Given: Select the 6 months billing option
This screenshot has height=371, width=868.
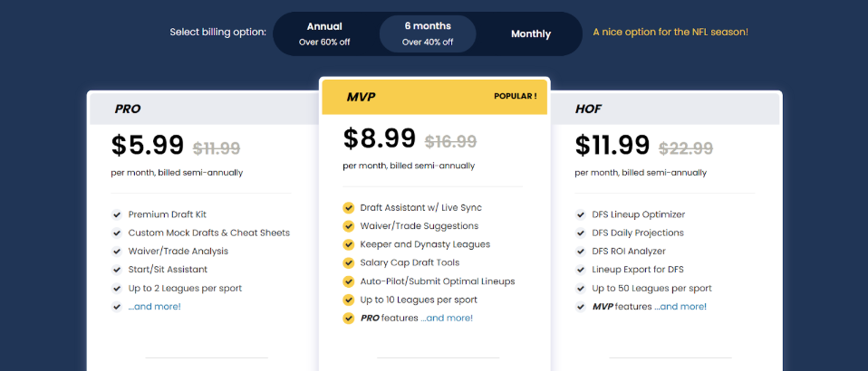Looking at the screenshot, I should point(428,33).
